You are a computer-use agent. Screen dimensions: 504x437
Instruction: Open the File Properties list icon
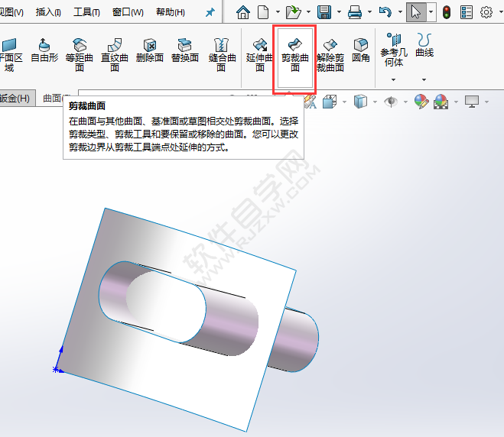click(466, 12)
